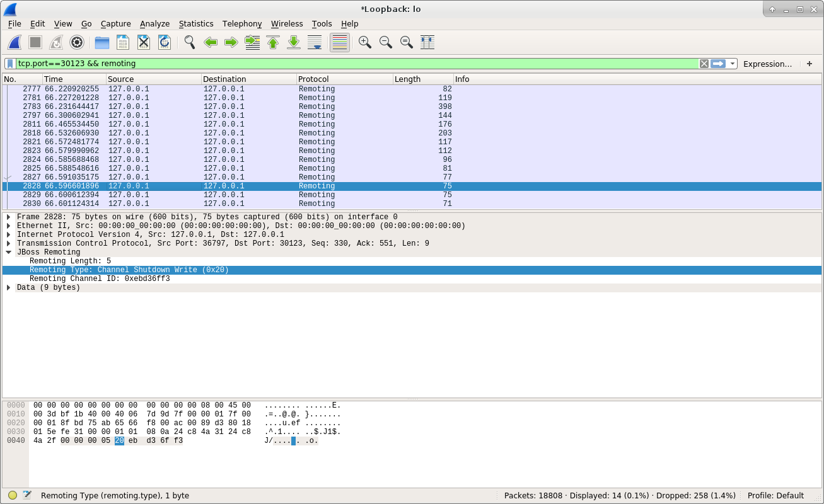Jump to the last packet
This screenshot has width=824, height=504.
click(x=294, y=42)
